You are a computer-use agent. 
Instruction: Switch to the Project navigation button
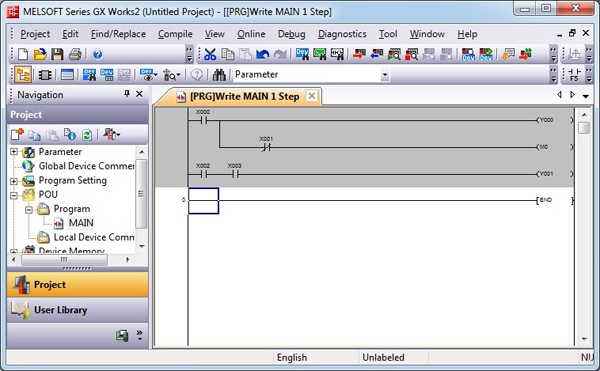78,285
